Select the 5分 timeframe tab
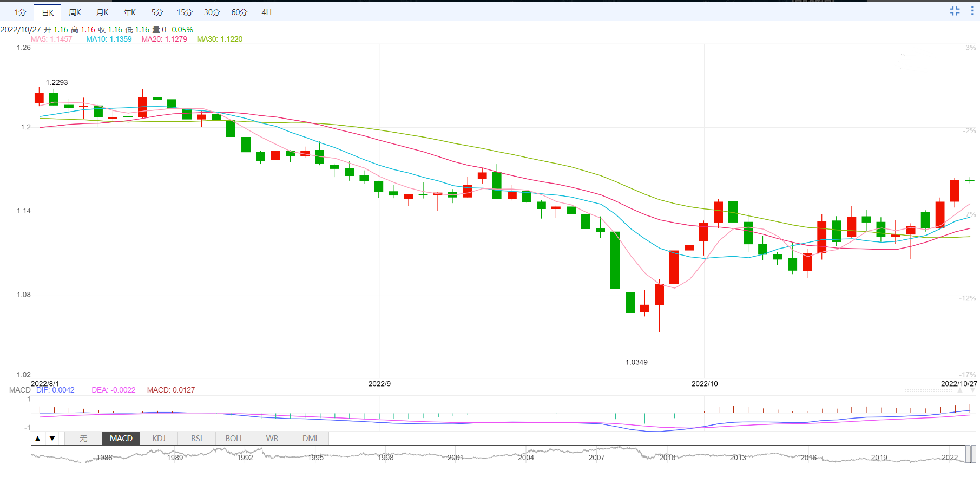 [x=157, y=12]
